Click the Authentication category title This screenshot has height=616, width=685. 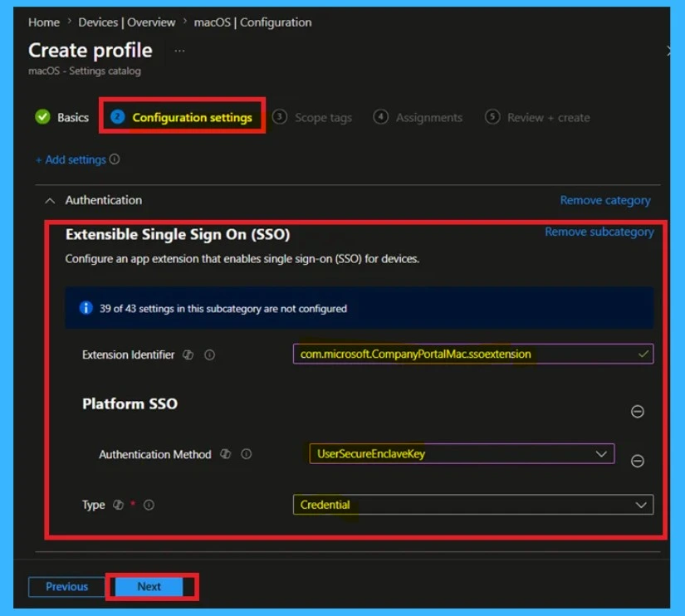click(x=104, y=200)
